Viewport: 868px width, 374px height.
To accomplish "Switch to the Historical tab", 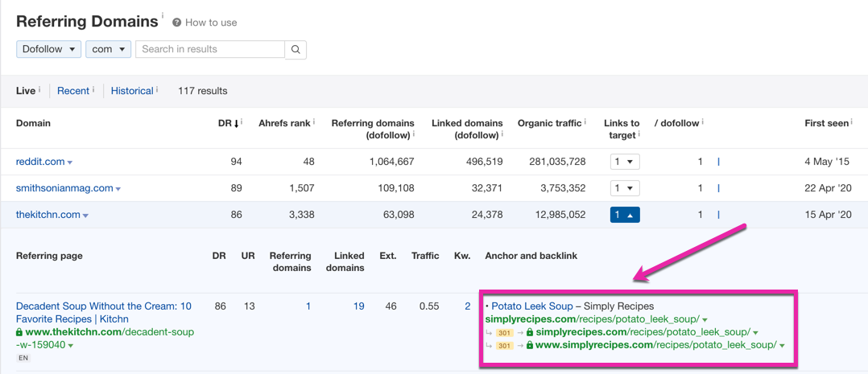I will point(132,91).
